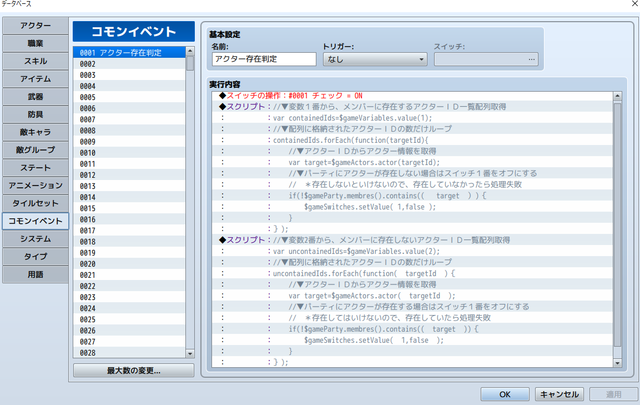The width and height of the screenshot is (640, 405).
Task: Click the 最大数の変更 button
Action: click(x=133, y=371)
